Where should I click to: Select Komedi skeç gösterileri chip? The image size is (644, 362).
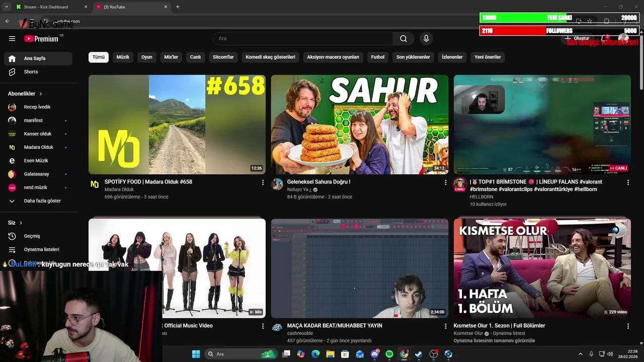270,57
